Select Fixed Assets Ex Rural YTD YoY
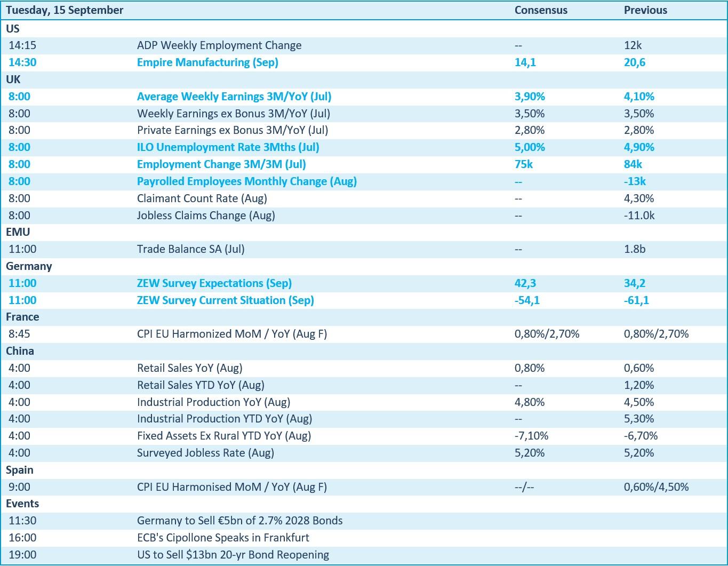Screen dimensions: 728x566 pyautogui.click(x=224, y=436)
